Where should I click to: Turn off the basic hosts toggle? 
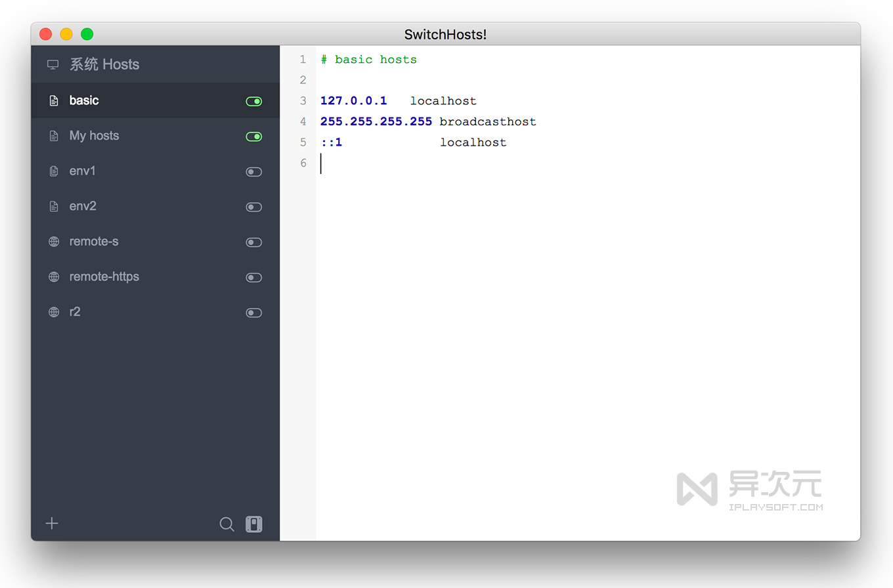[x=253, y=101]
